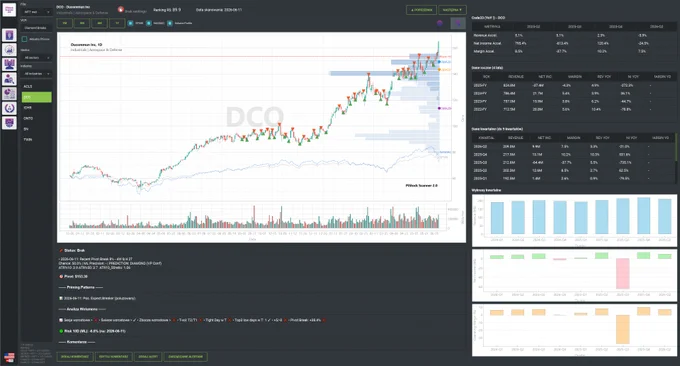Image resolution: width=680 pixels, height=366 pixels.
Task: Click the 2026-Q2 row in quarterly table
Action: click(573, 146)
